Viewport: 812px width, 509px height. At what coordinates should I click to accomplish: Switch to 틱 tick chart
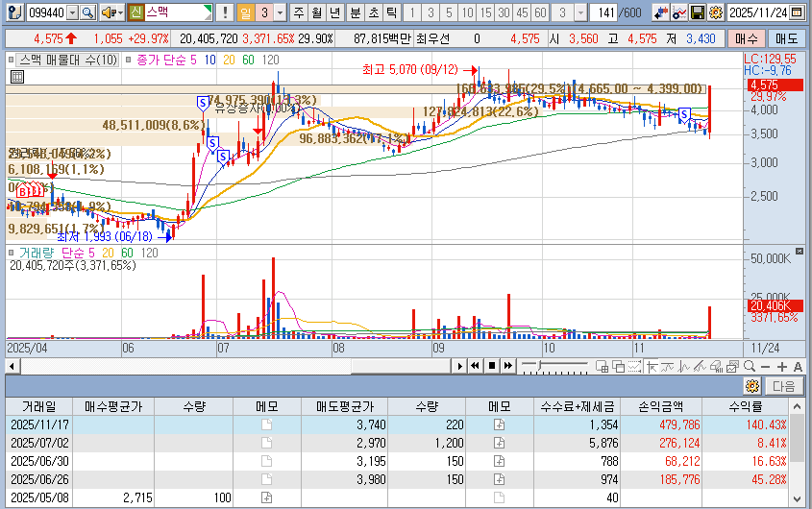[x=392, y=12]
